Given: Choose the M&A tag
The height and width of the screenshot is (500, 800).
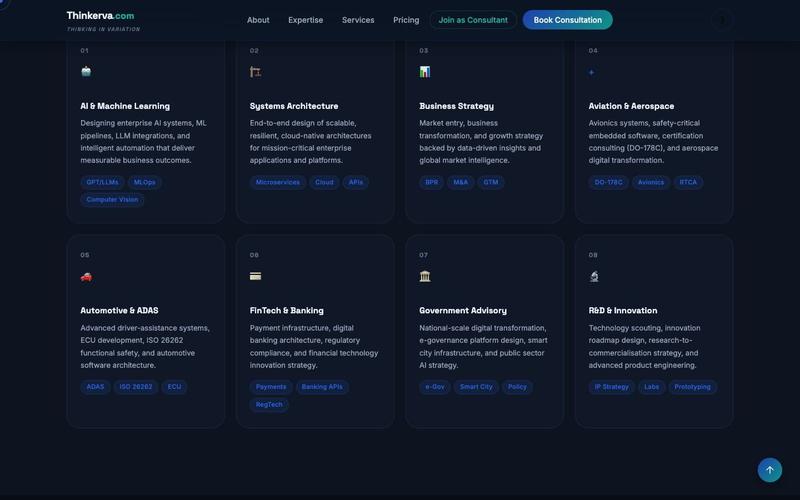Looking at the screenshot, I should tap(461, 182).
